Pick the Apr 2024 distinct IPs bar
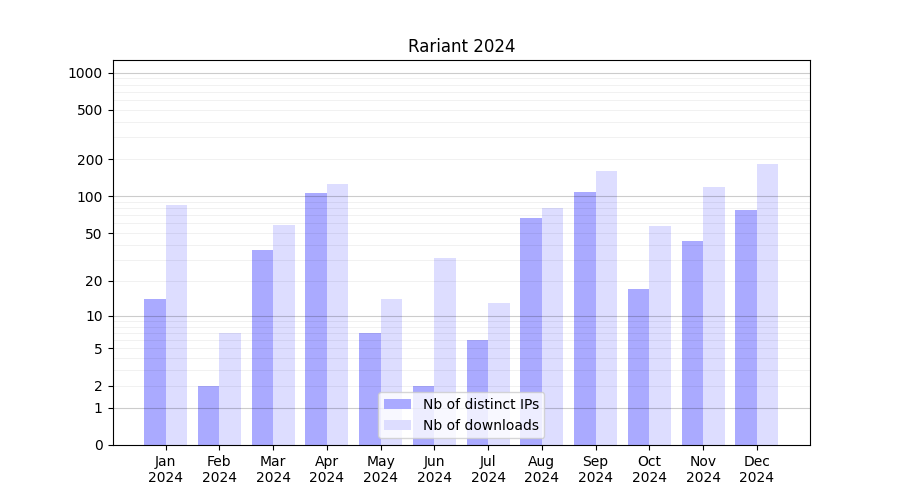 (x=316, y=319)
